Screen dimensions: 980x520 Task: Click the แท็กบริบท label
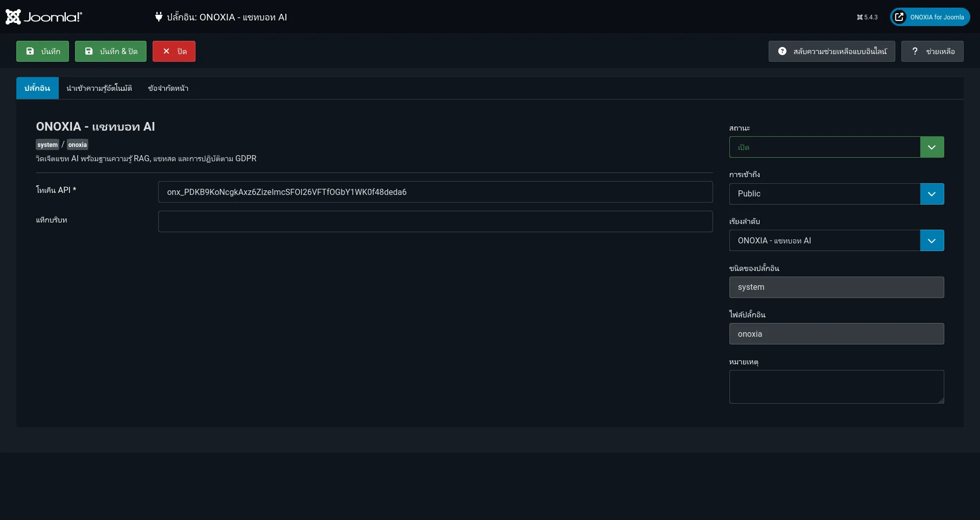pyautogui.click(x=52, y=220)
